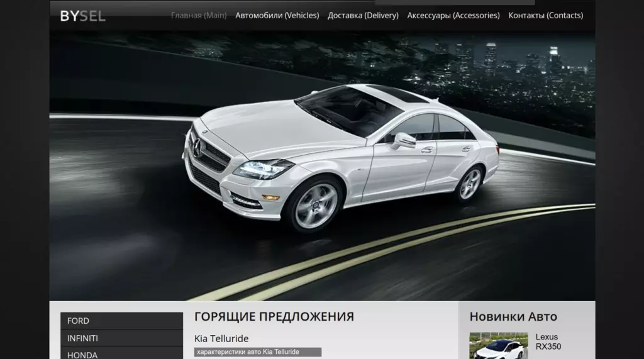Click the Lexus RX350 model name
The image size is (644, 359).
click(x=548, y=342)
